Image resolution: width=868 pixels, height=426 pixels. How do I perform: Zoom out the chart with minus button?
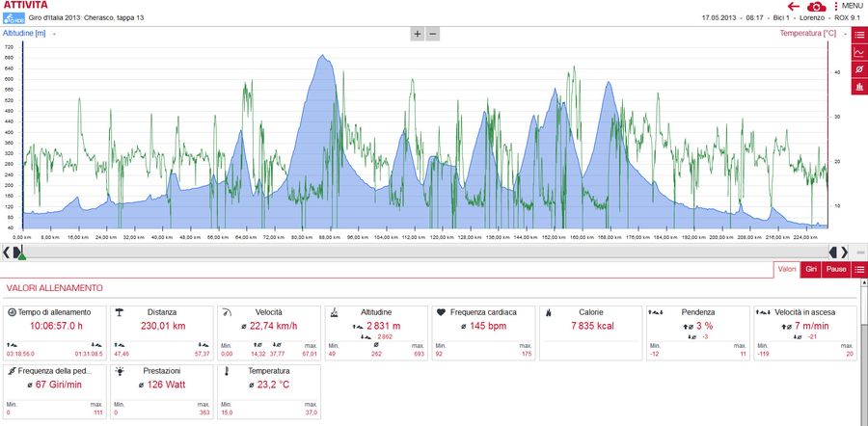point(433,34)
